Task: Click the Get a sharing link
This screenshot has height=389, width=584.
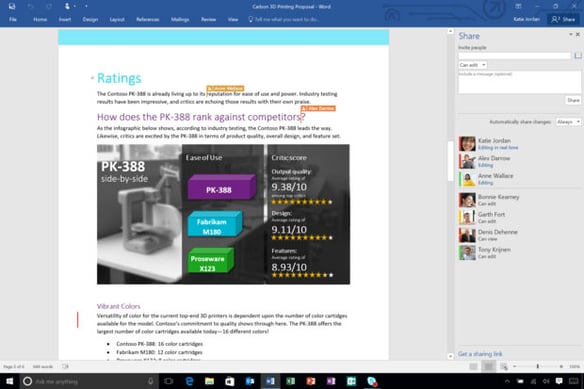Action: click(480, 354)
